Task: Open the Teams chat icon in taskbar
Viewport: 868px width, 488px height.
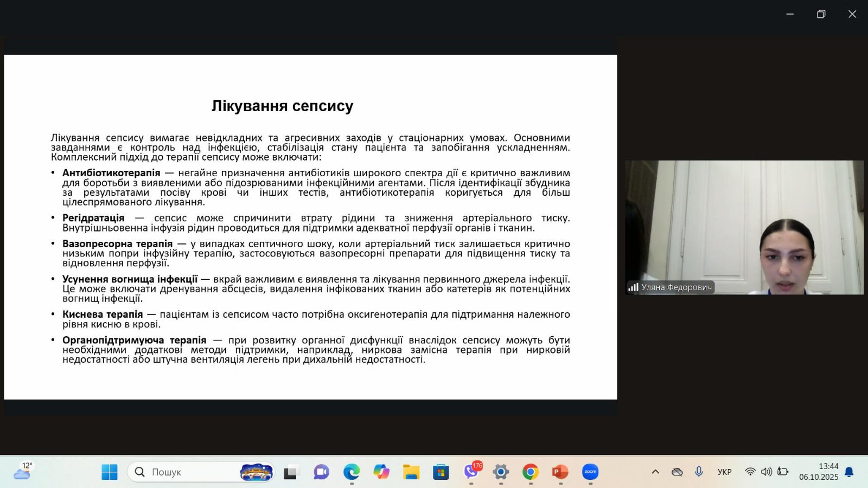Action: (321, 472)
